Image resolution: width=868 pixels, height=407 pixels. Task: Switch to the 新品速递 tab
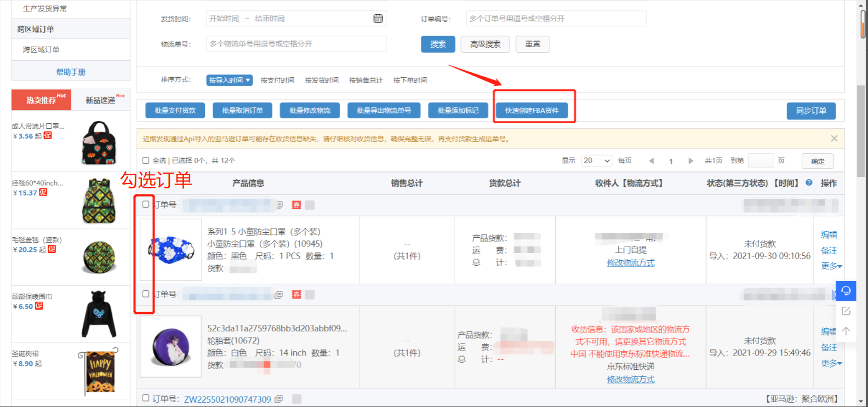(x=101, y=100)
